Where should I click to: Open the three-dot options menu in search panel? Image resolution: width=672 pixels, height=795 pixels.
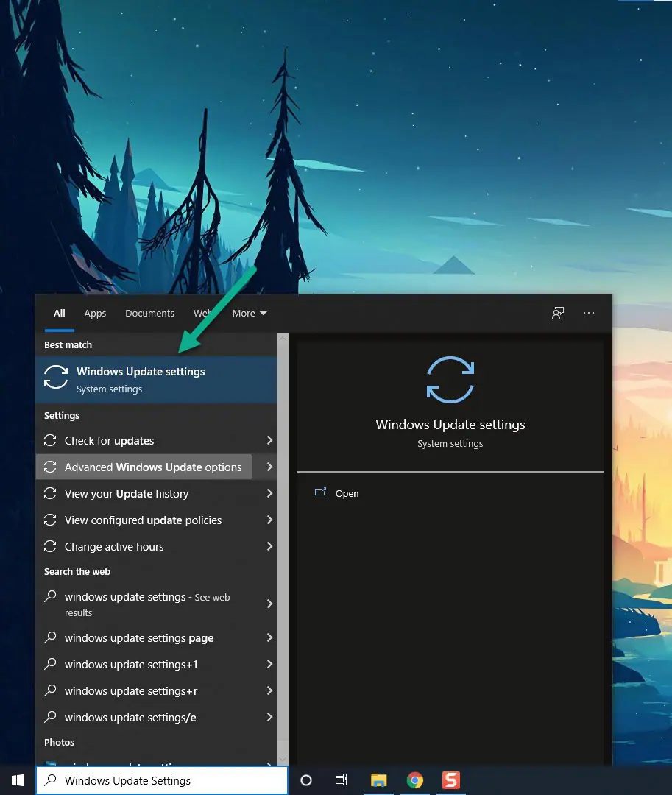(x=588, y=313)
